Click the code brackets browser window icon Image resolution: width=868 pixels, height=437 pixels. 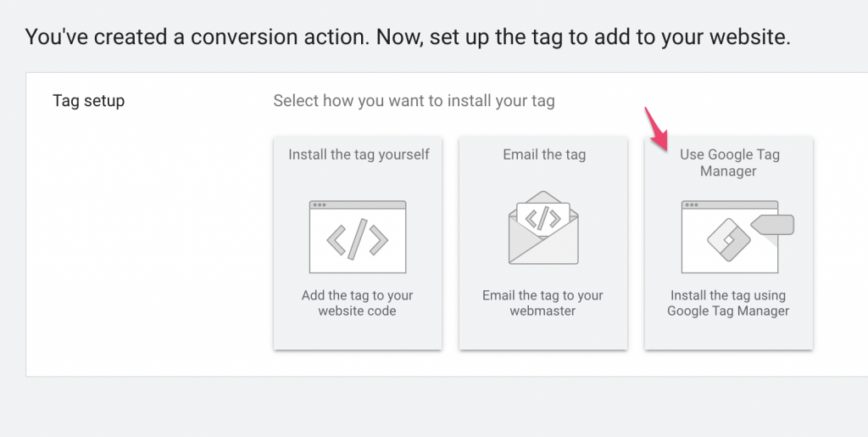(358, 237)
